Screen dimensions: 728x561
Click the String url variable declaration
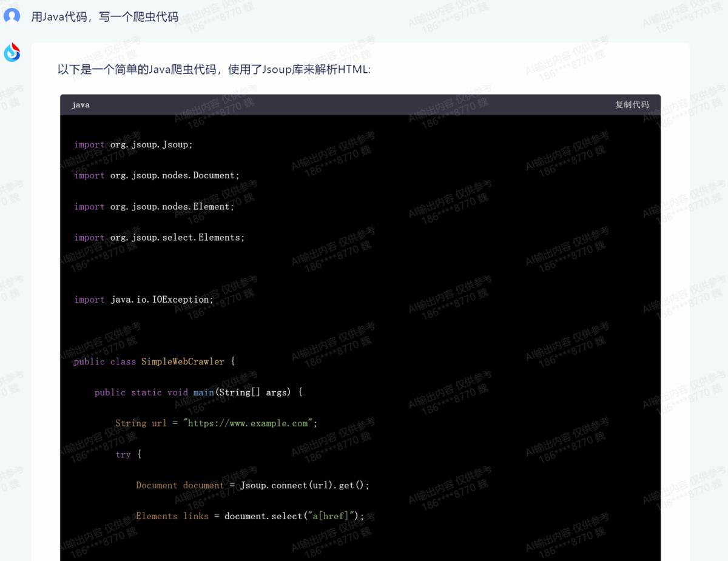point(141,423)
